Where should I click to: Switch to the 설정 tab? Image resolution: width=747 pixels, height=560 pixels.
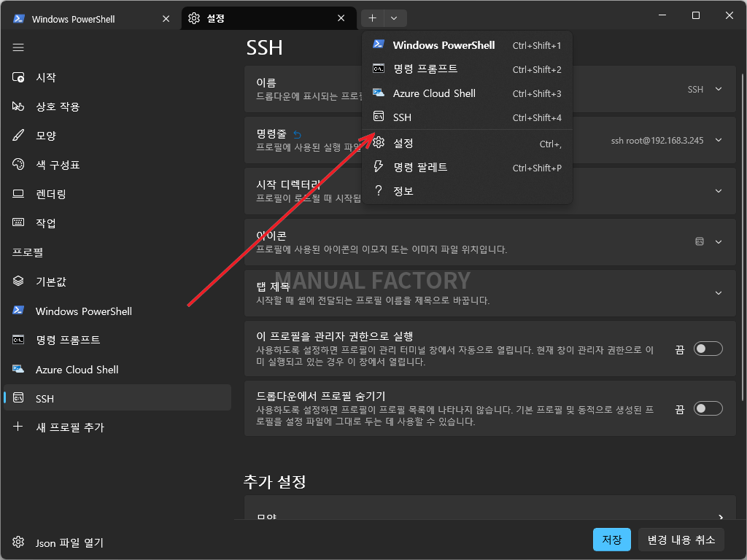tap(268, 18)
